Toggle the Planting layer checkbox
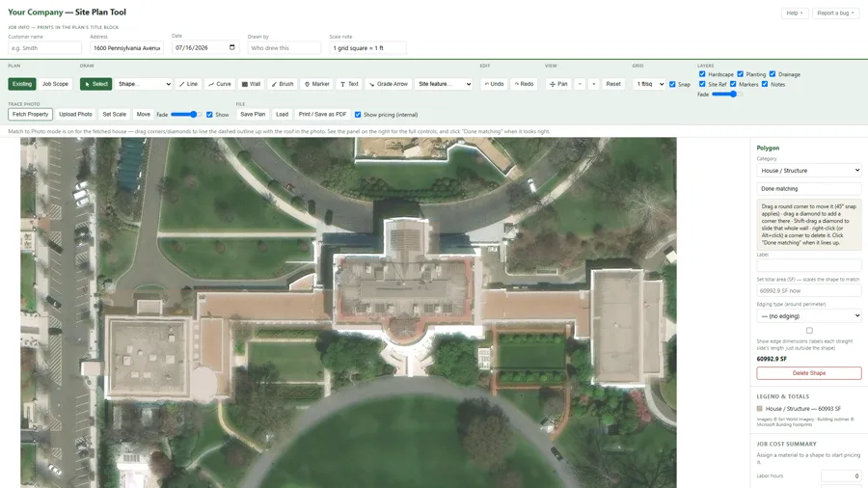 [x=740, y=74]
